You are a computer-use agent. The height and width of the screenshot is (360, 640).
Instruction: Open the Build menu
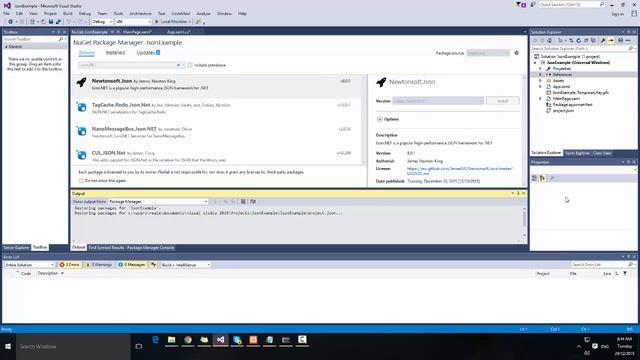tap(68, 13)
